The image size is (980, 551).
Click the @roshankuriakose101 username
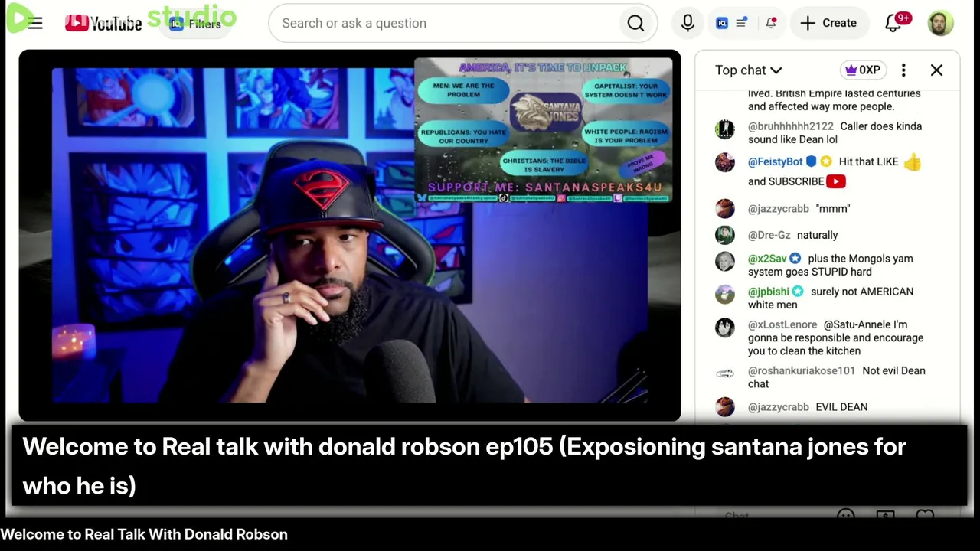(x=801, y=370)
